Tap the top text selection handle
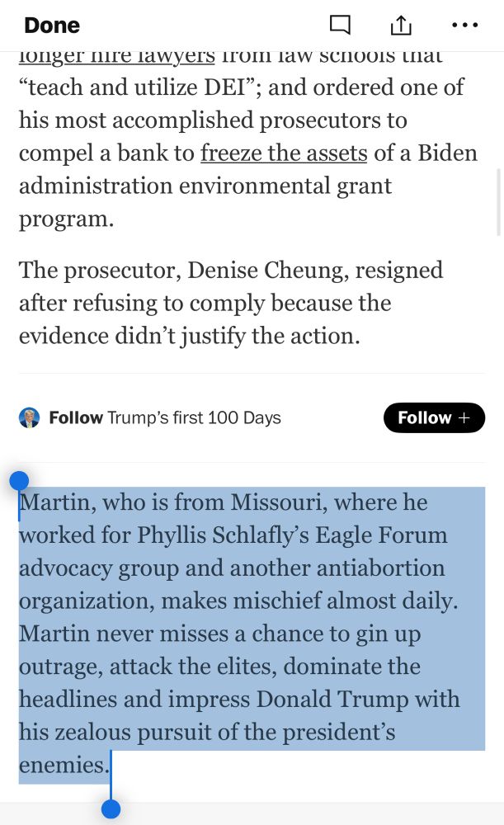 (20, 481)
